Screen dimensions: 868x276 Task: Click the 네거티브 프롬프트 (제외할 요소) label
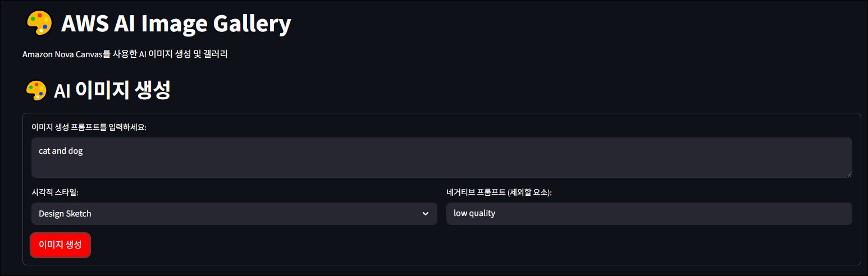click(x=499, y=192)
